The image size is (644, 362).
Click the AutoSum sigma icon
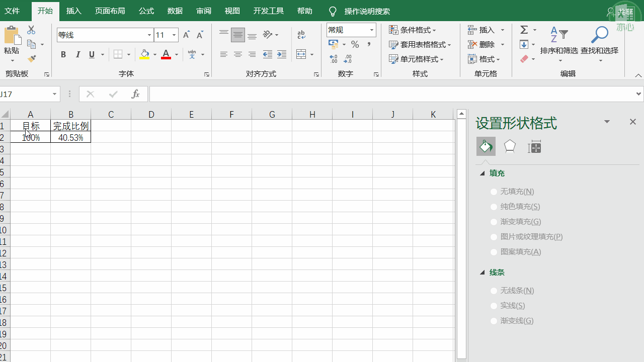524,30
